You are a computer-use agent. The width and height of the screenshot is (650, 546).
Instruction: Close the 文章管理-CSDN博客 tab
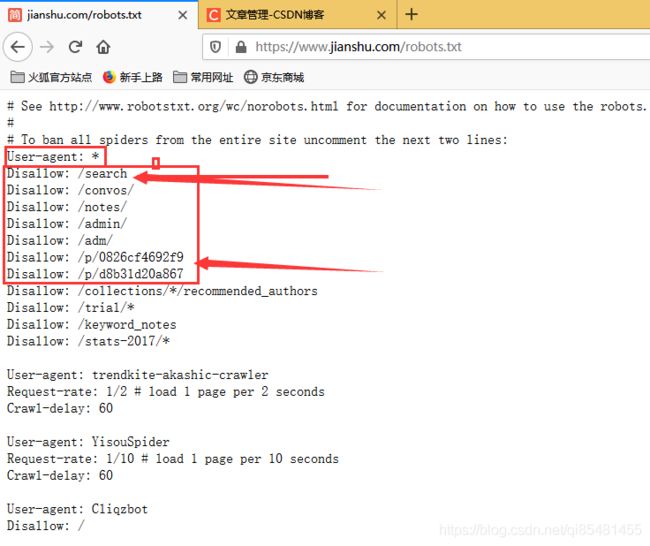(381, 15)
